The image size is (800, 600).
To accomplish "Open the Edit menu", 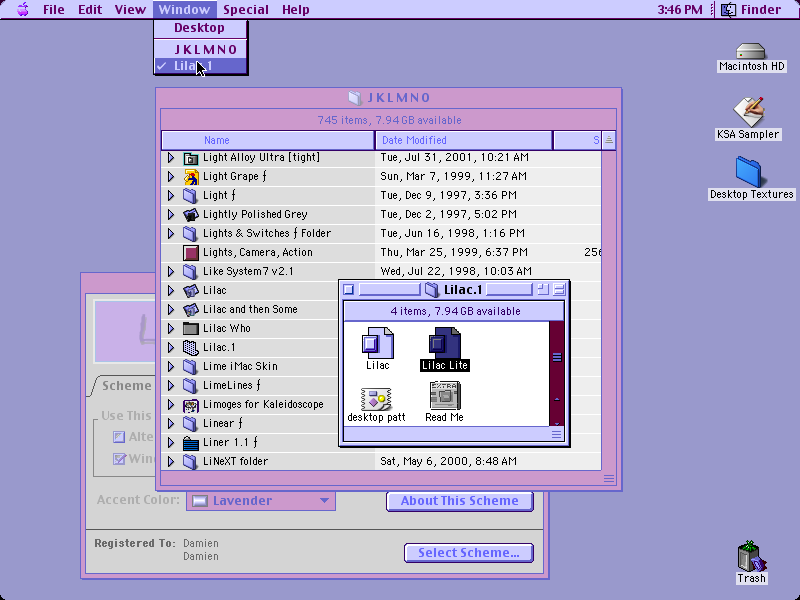I will pos(90,9).
